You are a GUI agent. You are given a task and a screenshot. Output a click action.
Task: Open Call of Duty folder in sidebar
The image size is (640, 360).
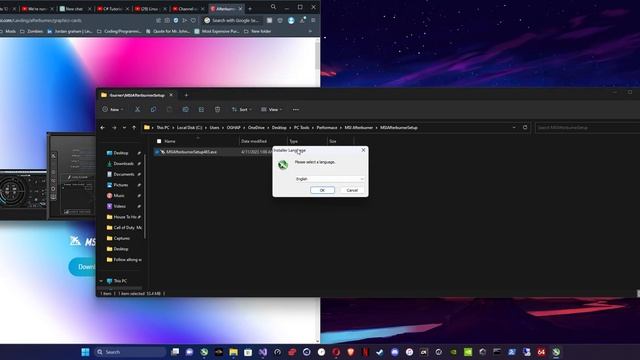coord(123,227)
